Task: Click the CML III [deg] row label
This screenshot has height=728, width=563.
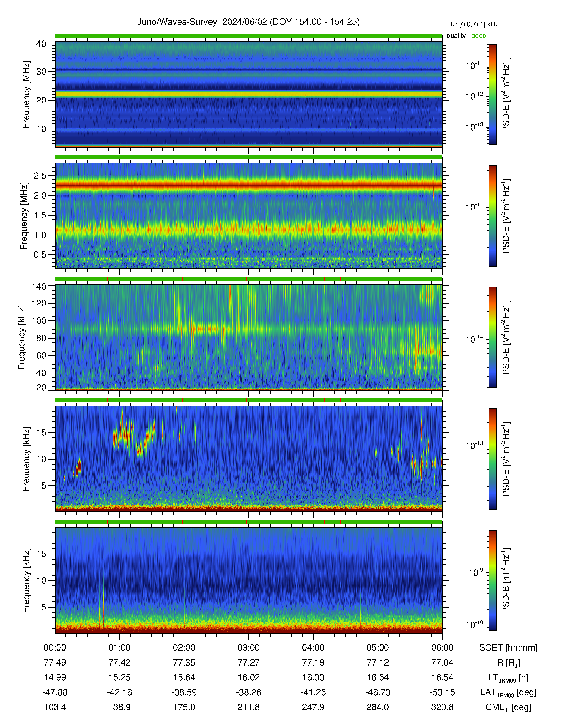Action: tap(508, 707)
